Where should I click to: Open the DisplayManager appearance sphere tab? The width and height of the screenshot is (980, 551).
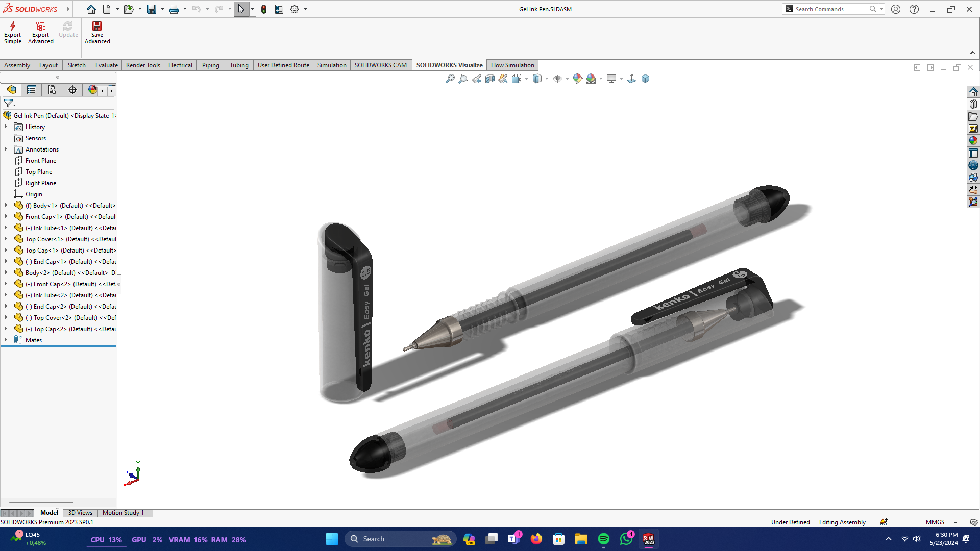pyautogui.click(x=92, y=90)
